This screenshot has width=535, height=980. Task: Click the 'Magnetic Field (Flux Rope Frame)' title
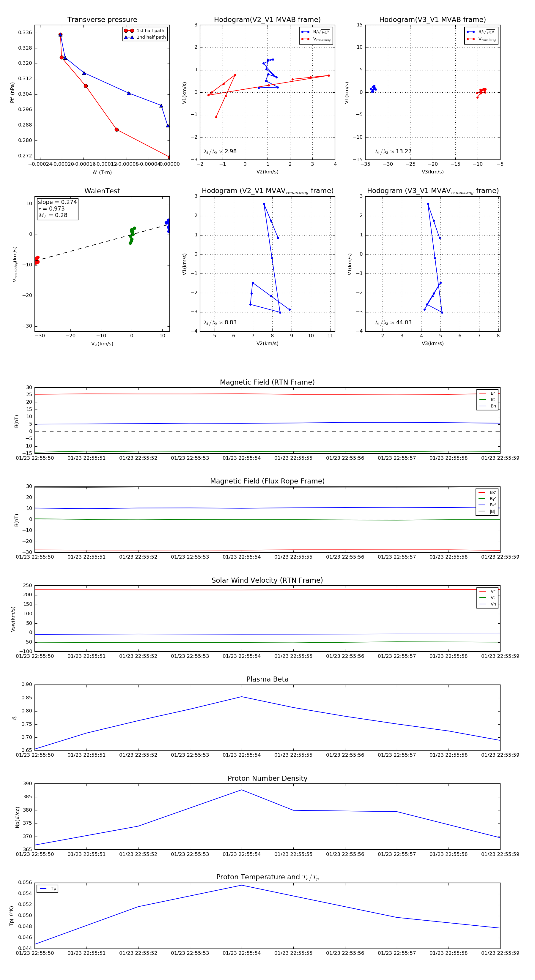click(x=267, y=481)
